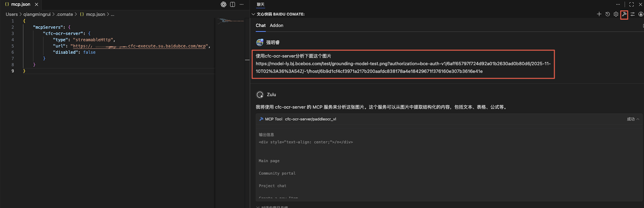Open the user account profile icon
This screenshot has height=208, width=644.
pos(641,14)
